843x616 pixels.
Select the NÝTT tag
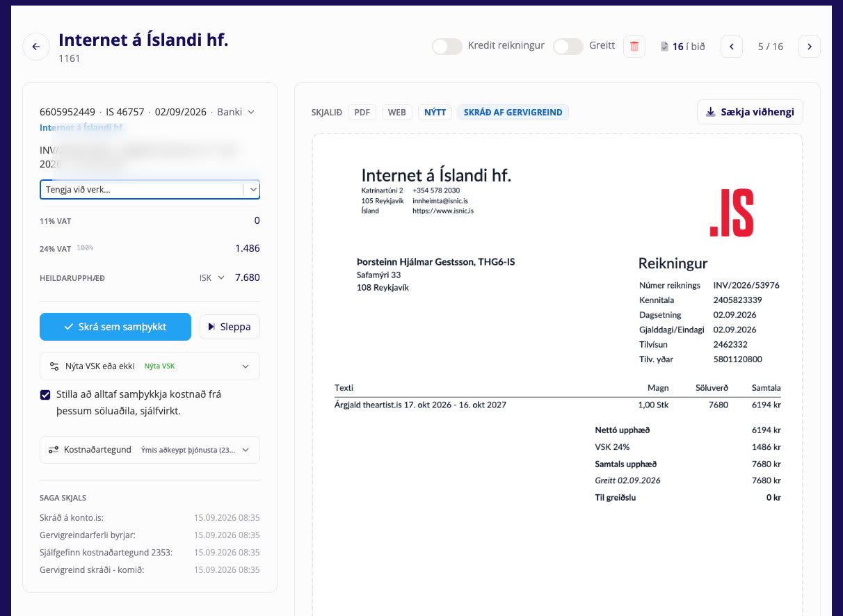[435, 112]
